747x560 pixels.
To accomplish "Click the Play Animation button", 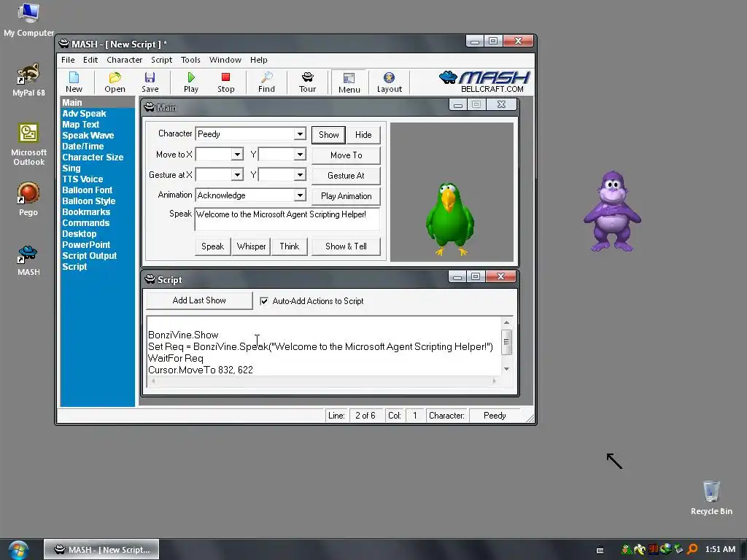I will point(346,196).
